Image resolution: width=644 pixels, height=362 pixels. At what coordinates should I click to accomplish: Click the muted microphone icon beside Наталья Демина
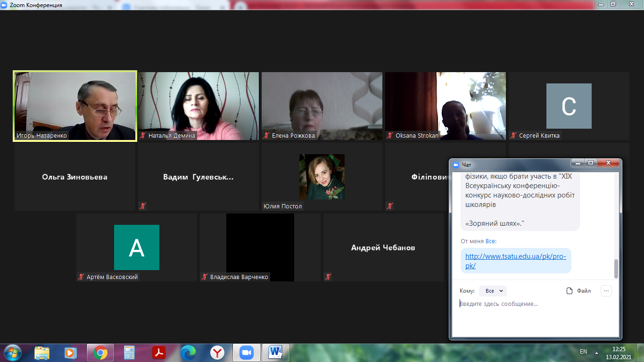[143, 136]
